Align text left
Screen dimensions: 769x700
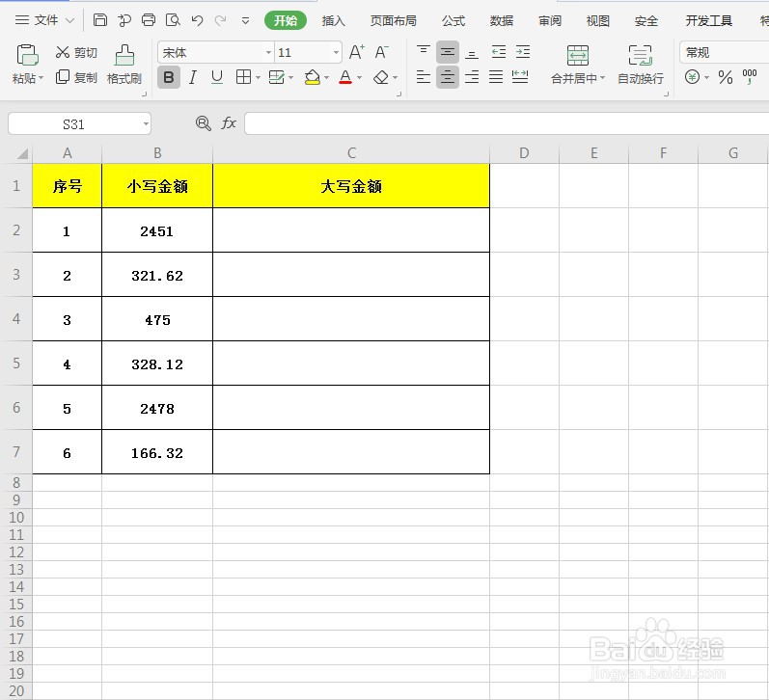(x=424, y=77)
